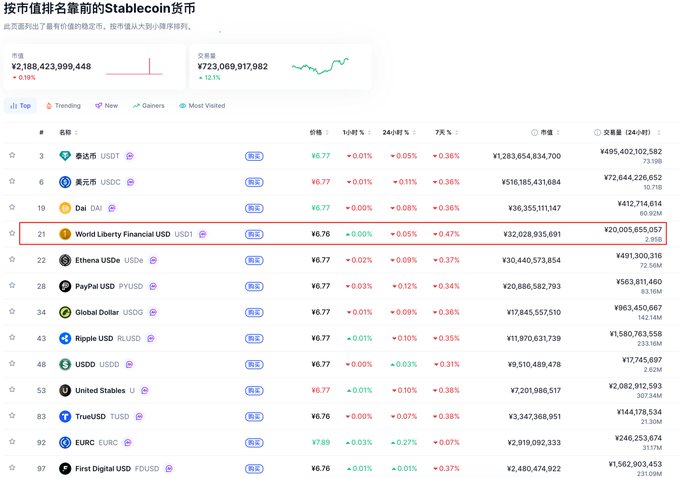The height and width of the screenshot is (478, 680).
Task: Switch to the Most Visited tab
Action: click(202, 105)
